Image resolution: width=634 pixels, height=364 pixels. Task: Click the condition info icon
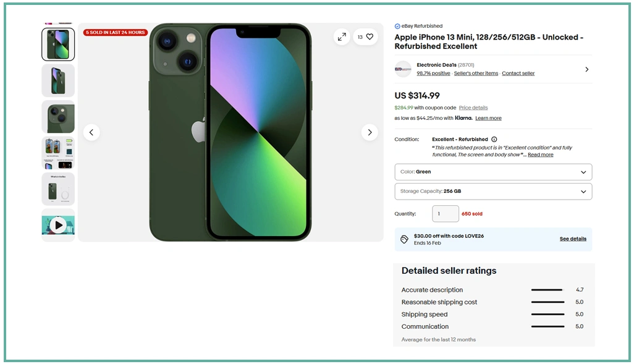pos(494,140)
